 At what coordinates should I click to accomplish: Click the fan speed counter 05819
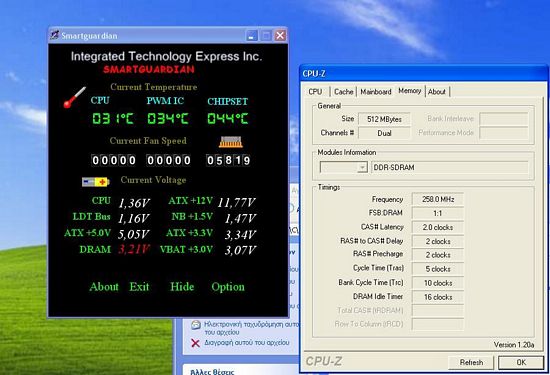228,160
